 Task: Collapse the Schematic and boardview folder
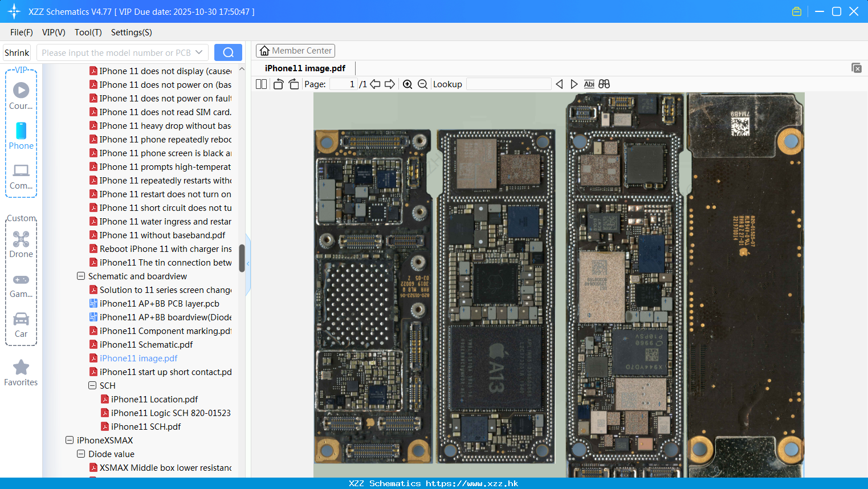coord(81,276)
